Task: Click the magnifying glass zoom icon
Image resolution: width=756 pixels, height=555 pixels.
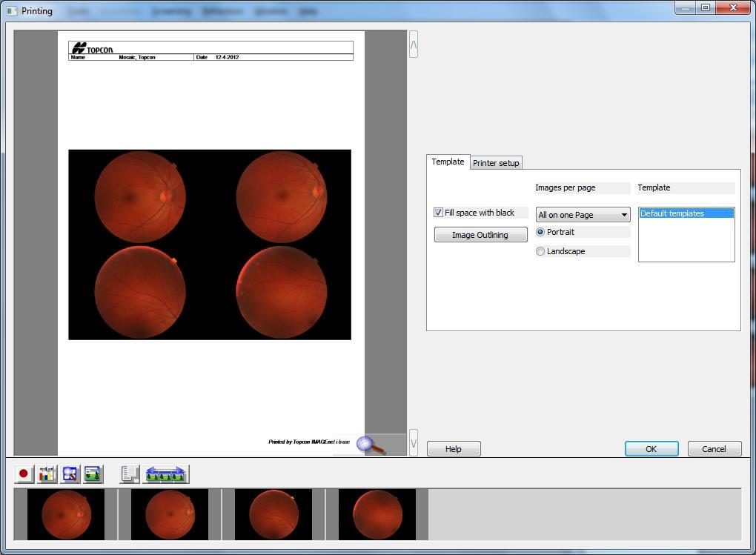Action: click(x=371, y=445)
